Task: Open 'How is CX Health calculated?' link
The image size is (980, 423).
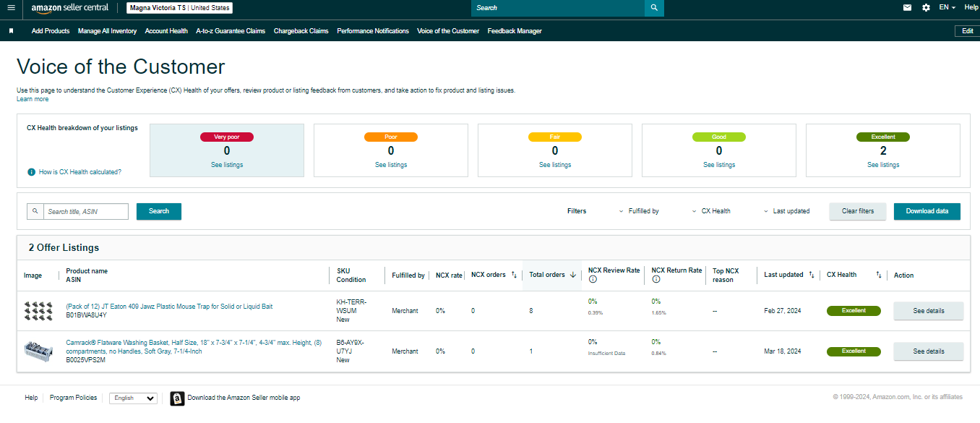Action: pyautogui.click(x=80, y=172)
